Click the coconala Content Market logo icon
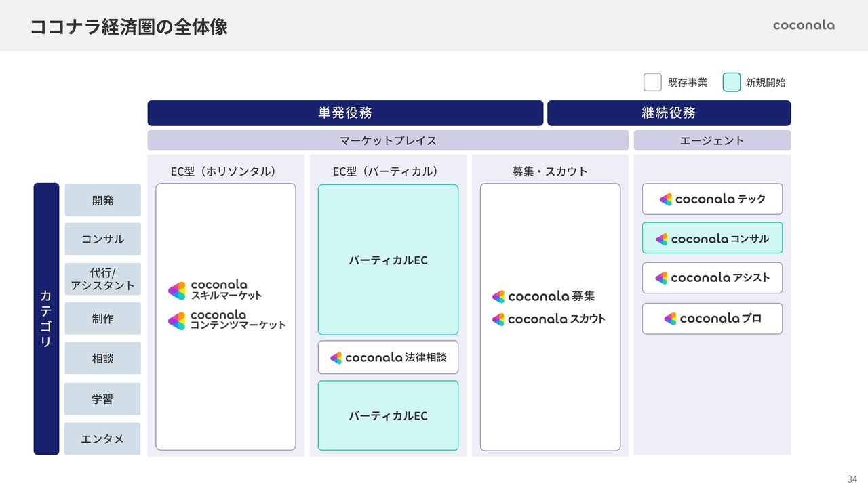868x488 pixels. 177,321
